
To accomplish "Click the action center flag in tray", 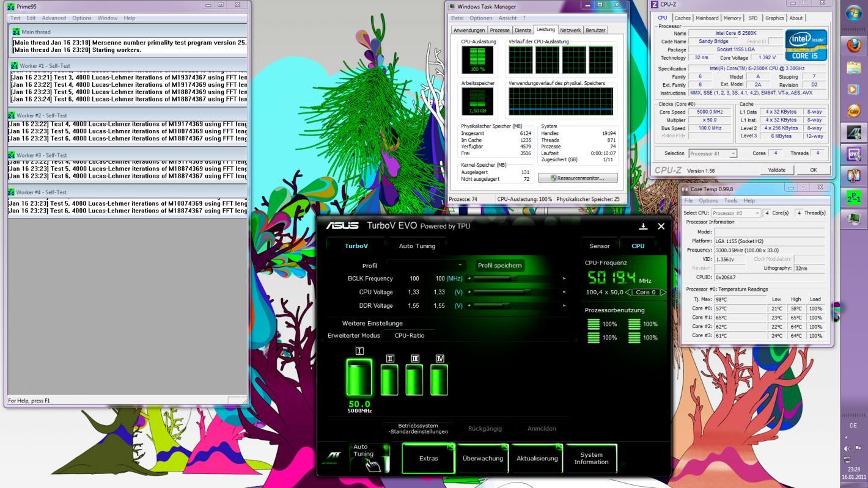I will (859, 449).
